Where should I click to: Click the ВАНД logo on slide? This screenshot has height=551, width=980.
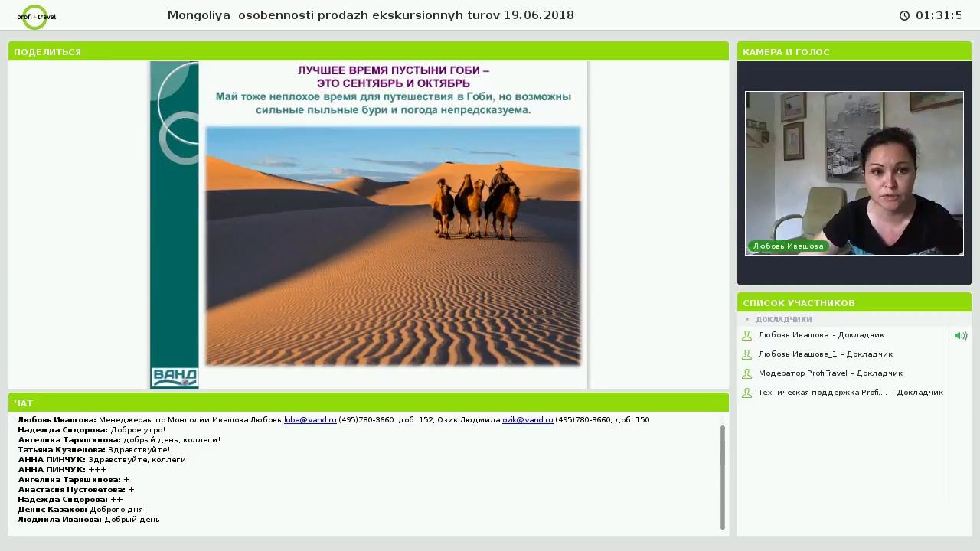pyautogui.click(x=175, y=377)
